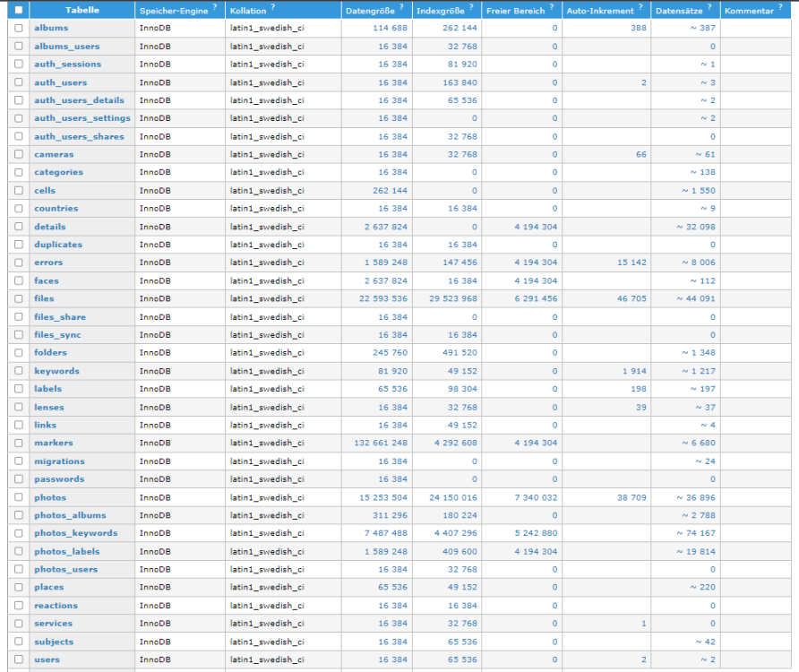Click the help icon next to Kommentar
The height and width of the screenshot is (672, 799).
(780, 7)
